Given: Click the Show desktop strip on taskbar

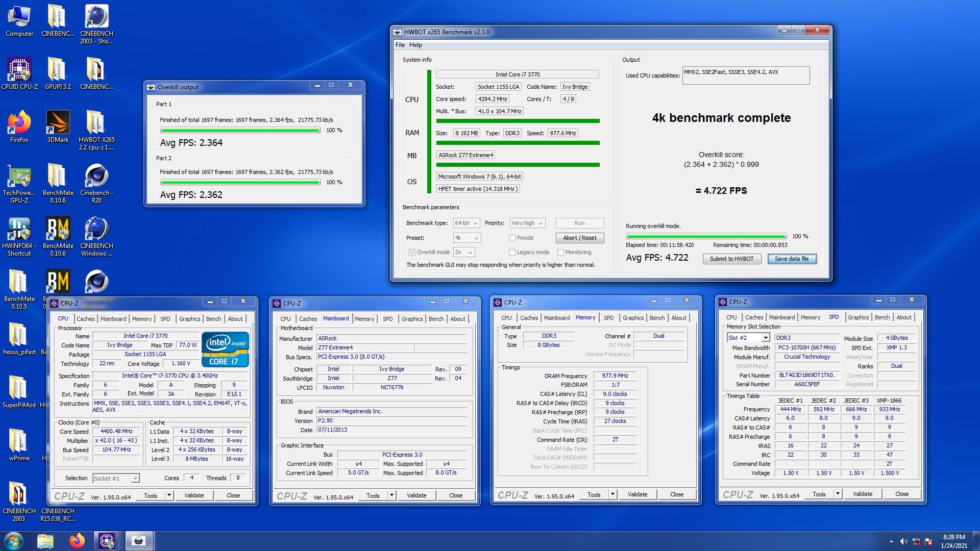Looking at the screenshot, I should (976, 541).
